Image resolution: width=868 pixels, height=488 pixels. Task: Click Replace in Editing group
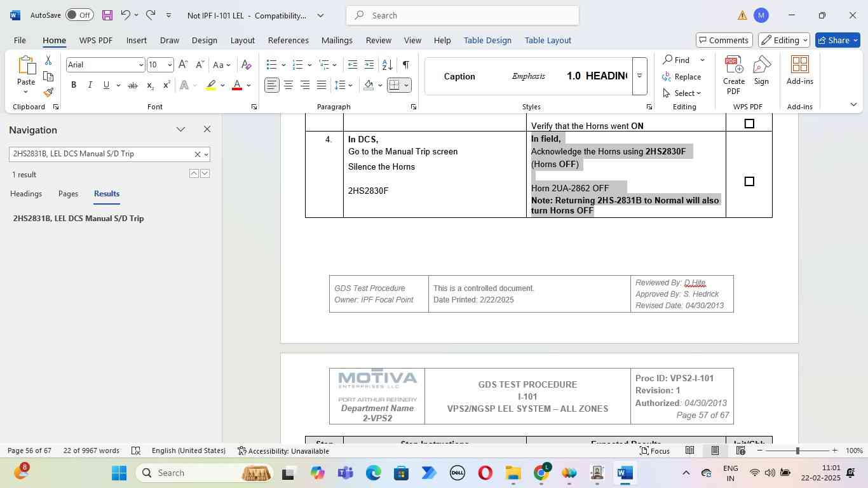682,76
